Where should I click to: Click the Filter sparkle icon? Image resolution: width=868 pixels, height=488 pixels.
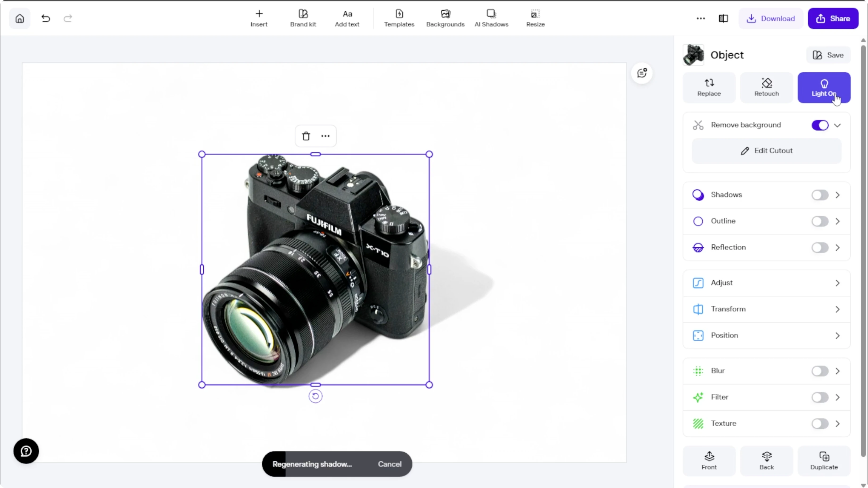(698, 397)
